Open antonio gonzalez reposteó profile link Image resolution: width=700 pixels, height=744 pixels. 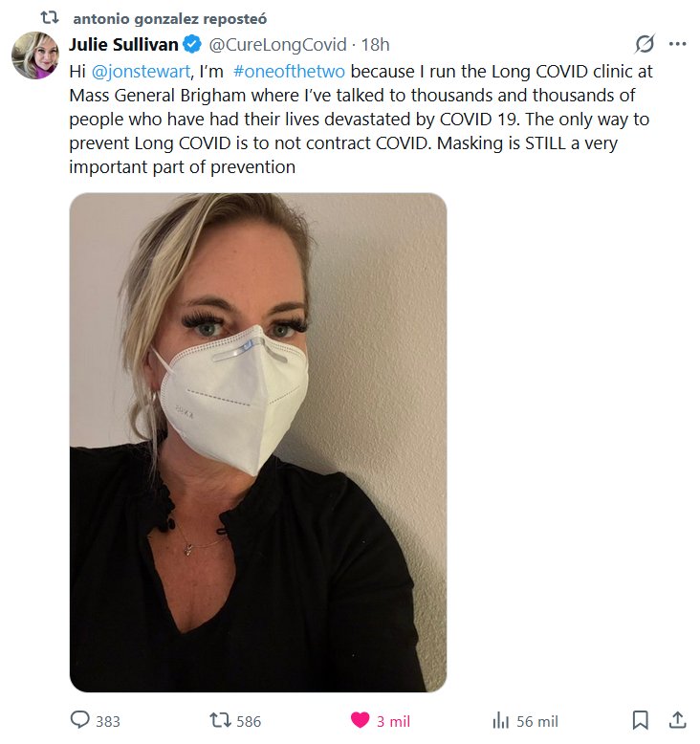pos(170,18)
